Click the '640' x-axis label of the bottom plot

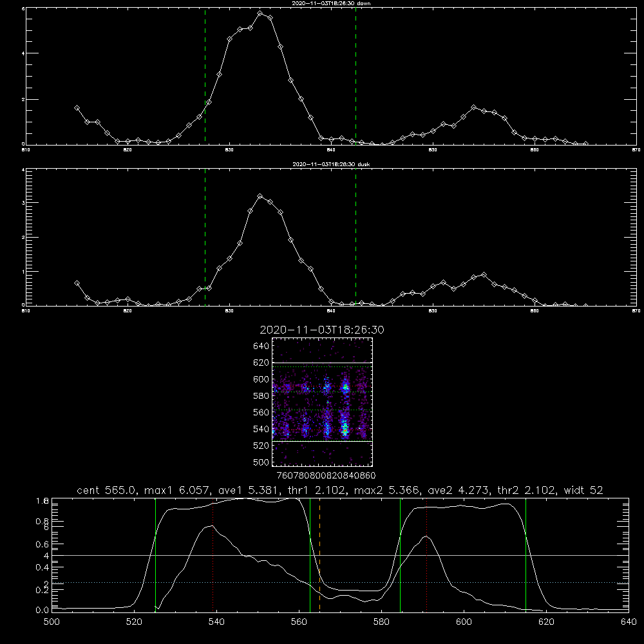point(629,621)
